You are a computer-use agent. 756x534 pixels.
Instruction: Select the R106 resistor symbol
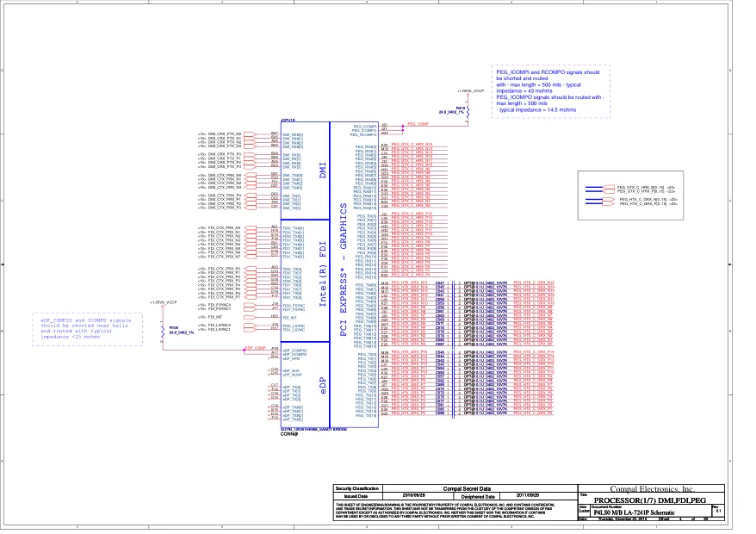tap(163, 331)
